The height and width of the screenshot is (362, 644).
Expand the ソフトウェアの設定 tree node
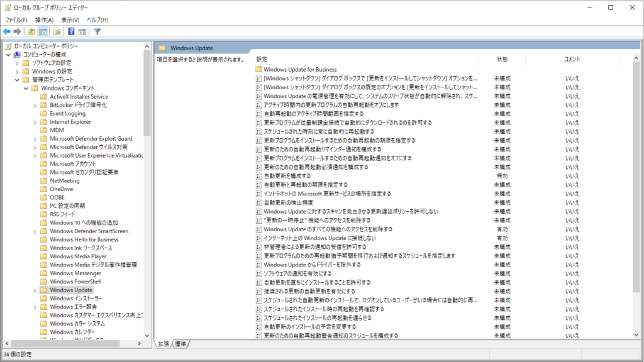click(x=17, y=63)
